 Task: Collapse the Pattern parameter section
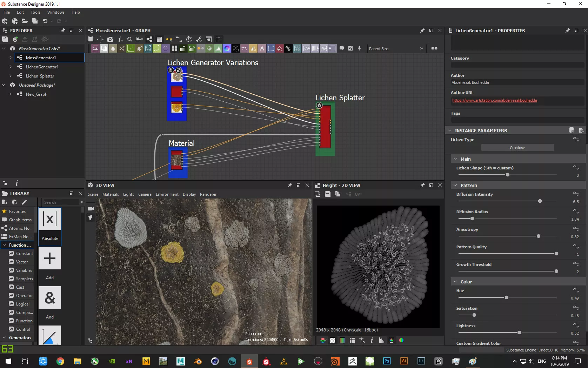point(455,185)
